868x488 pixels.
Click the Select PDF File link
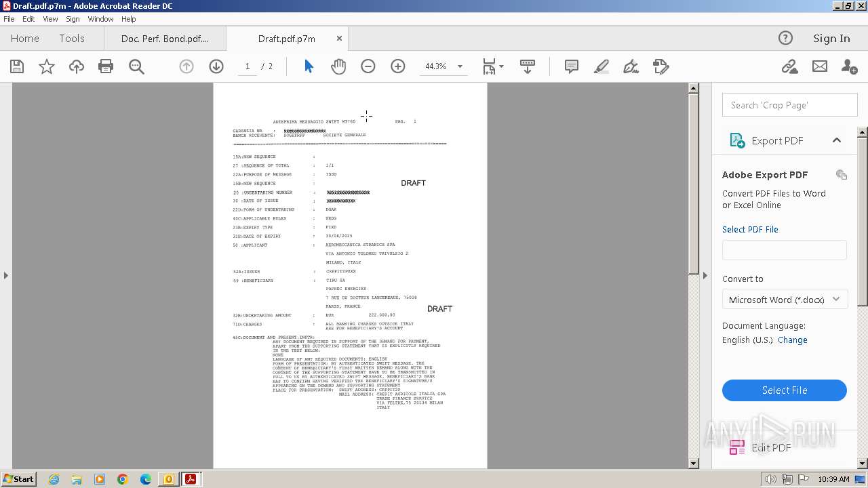(x=750, y=229)
